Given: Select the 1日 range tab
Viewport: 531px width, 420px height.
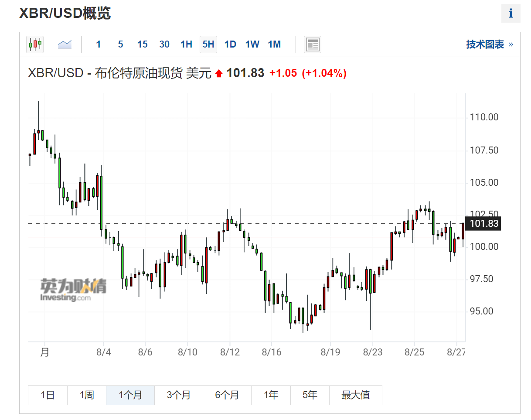Looking at the screenshot, I should tap(48, 395).
